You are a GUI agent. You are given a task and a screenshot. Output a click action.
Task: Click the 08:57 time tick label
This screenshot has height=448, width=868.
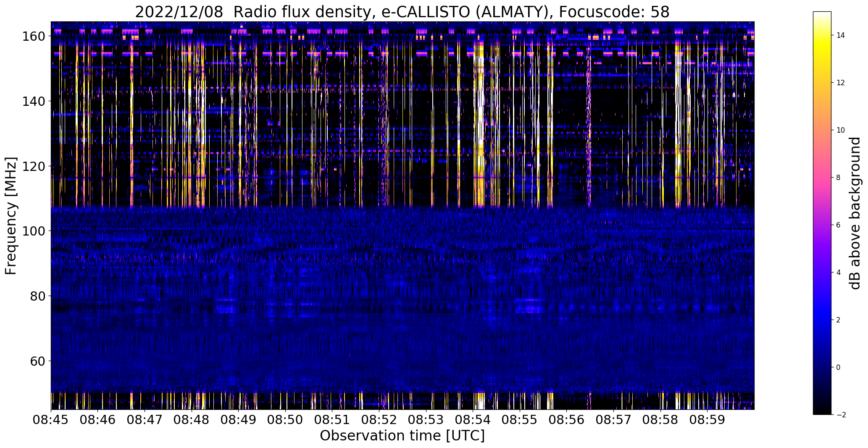tap(614, 419)
